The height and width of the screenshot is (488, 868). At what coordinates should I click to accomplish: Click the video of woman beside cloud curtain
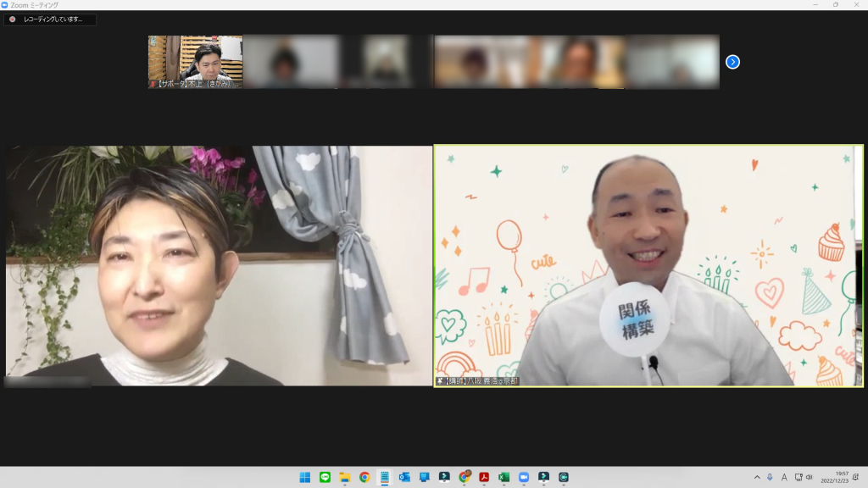click(219, 265)
